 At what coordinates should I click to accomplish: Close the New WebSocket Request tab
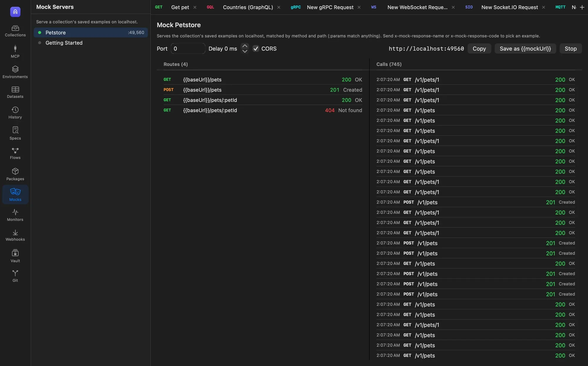point(453,7)
